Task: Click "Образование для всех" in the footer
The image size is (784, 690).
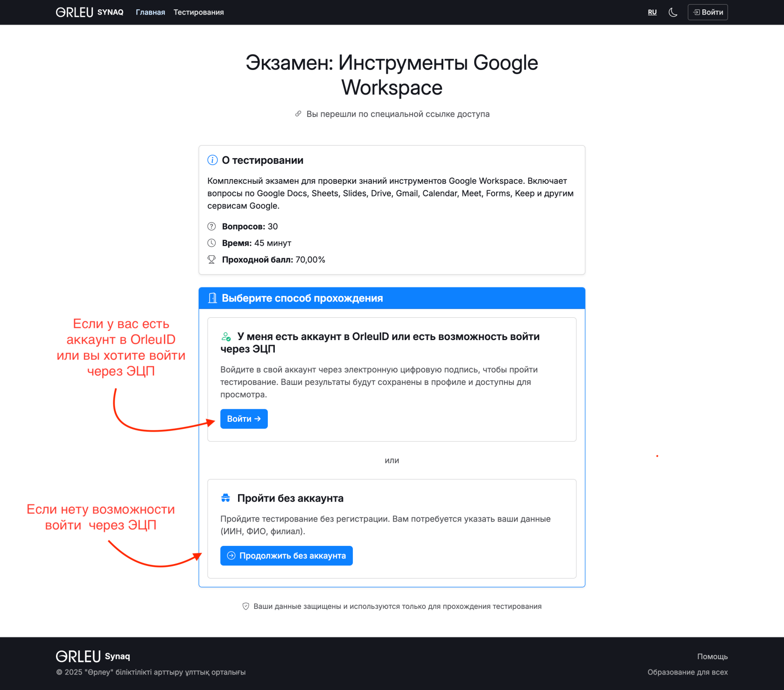Action: pos(687,672)
